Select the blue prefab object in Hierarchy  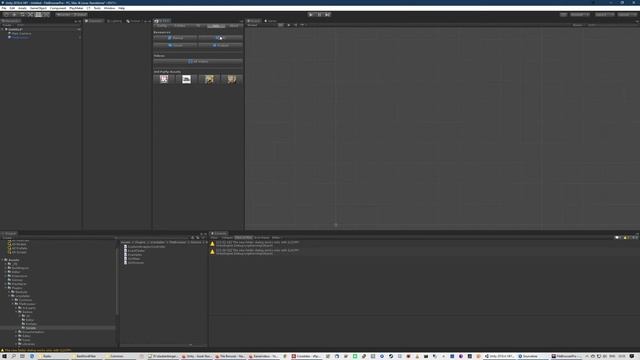20,38
